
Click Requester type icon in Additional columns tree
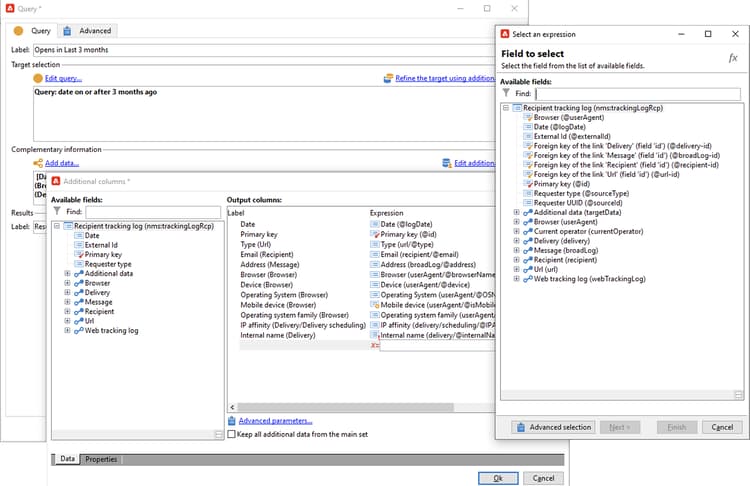[x=79, y=264]
